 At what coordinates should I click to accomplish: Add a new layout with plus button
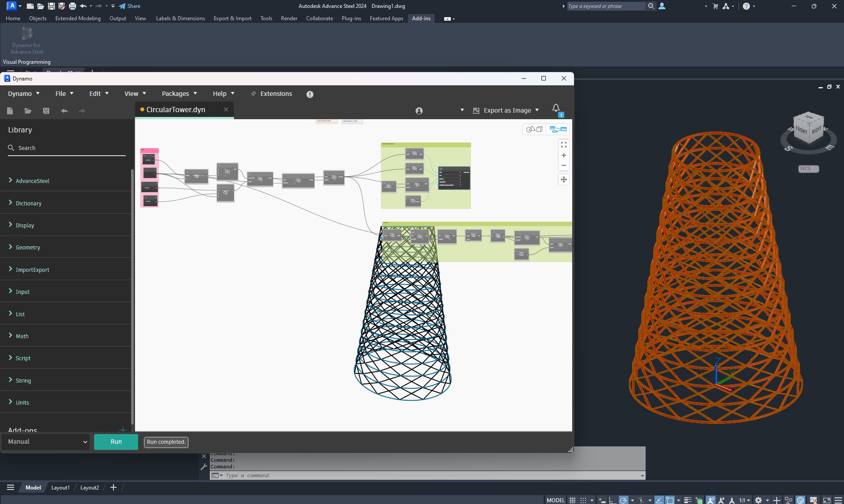[x=113, y=487]
